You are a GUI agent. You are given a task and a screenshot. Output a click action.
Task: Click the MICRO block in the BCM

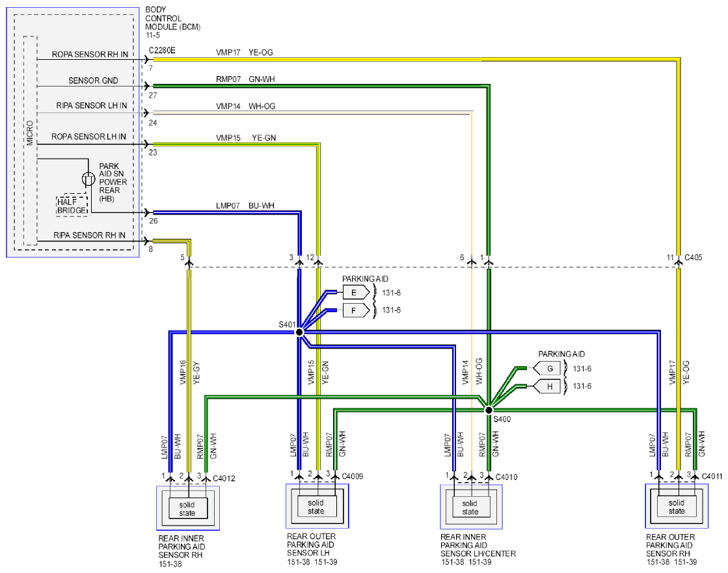(30, 140)
